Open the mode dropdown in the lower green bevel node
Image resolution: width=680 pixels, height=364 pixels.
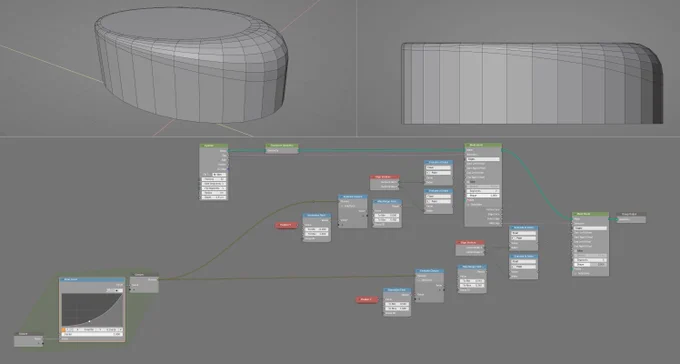pos(590,228)
